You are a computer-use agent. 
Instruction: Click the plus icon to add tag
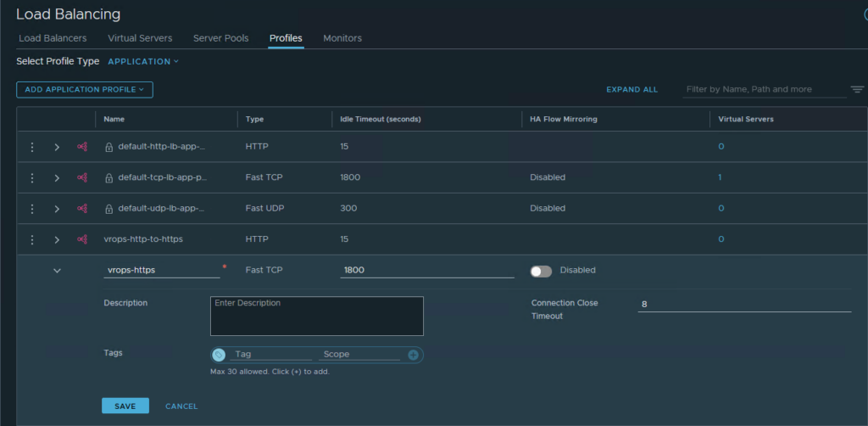pyautogui.click(x=413, y=355)
